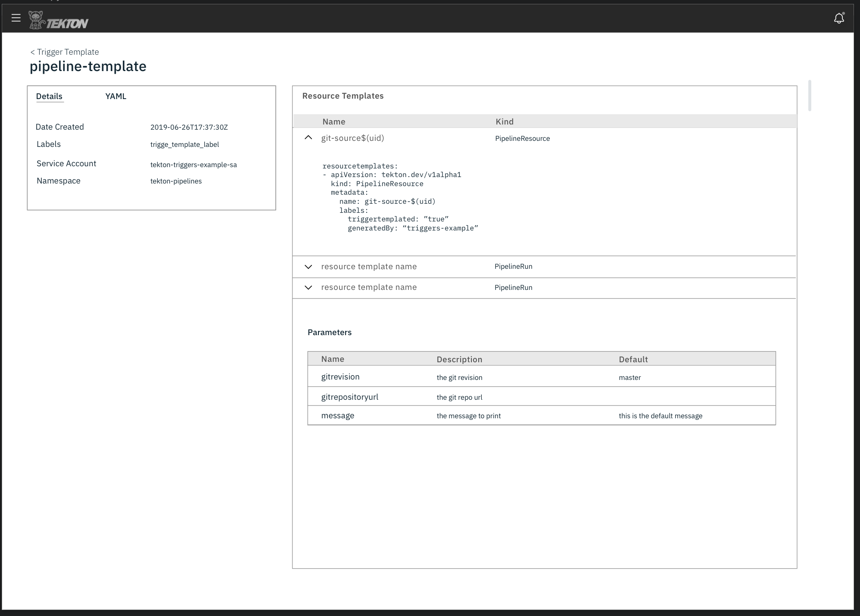The width and height of the screenshot is (860, 616).
Task: Click the trigge_template_label labels value
Action: click(184, 144)
